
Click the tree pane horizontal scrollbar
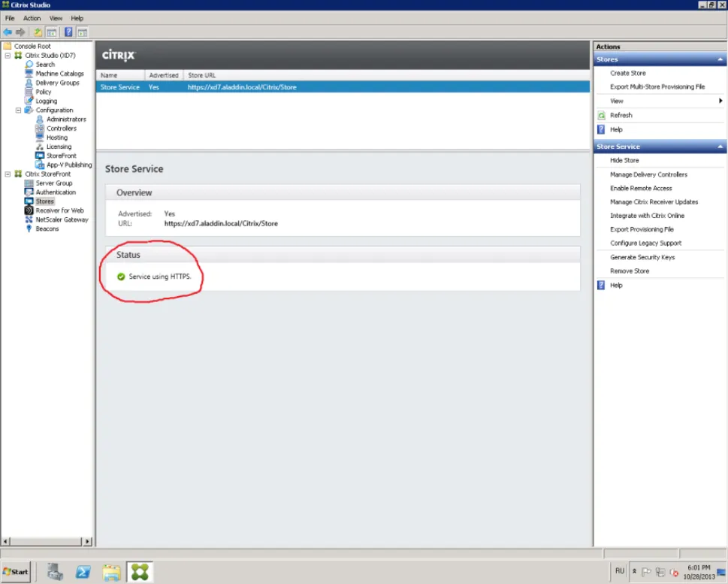pos(47,542)
